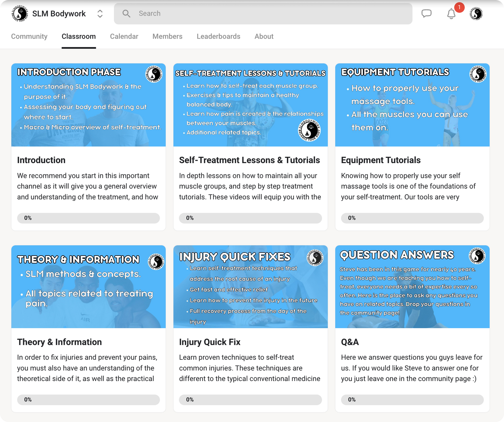Click the Self-Treatment Lessons progress bar
Image resolution: width=504 pixels, height=422 pixels.
[250, 218]
